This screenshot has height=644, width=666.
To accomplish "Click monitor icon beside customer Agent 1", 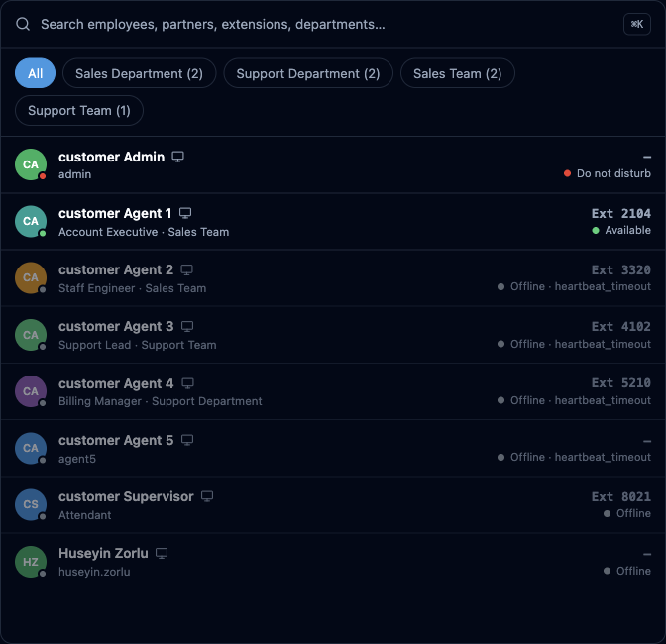I will (185, 213).
